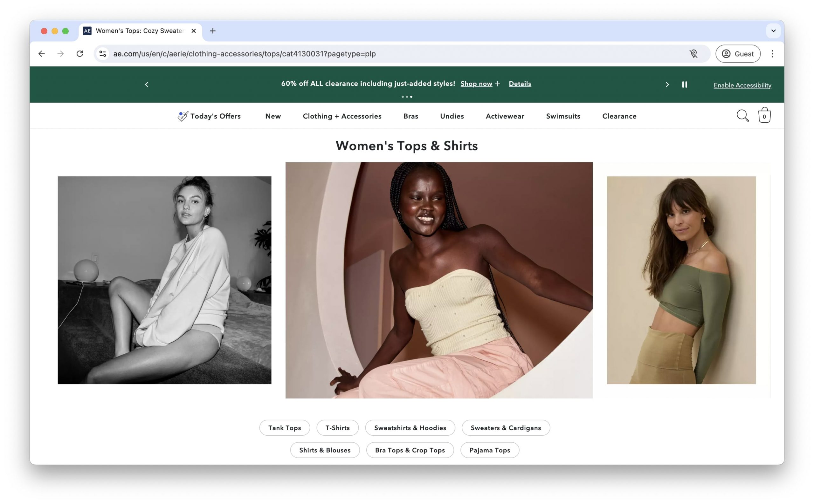Viewport: 814px width, 504px height.
Task: Click the Today's Offers tag icon
Action: click(x=183, y=116)
